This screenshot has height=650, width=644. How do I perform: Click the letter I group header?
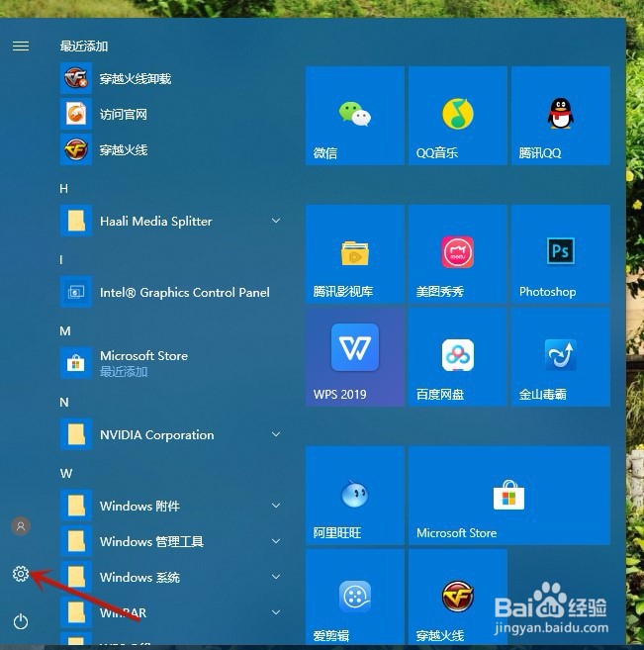(61, 260)
